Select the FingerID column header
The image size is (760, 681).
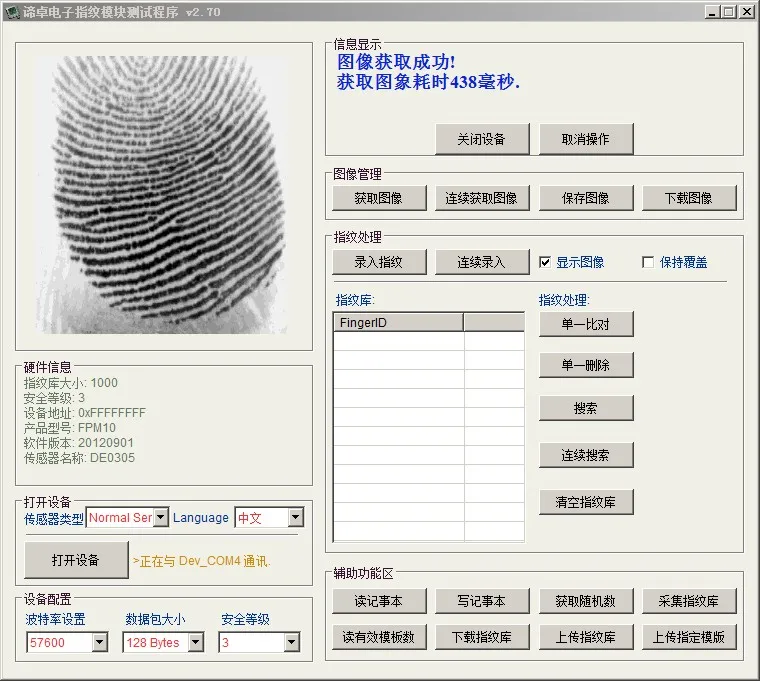pos(398,323)
